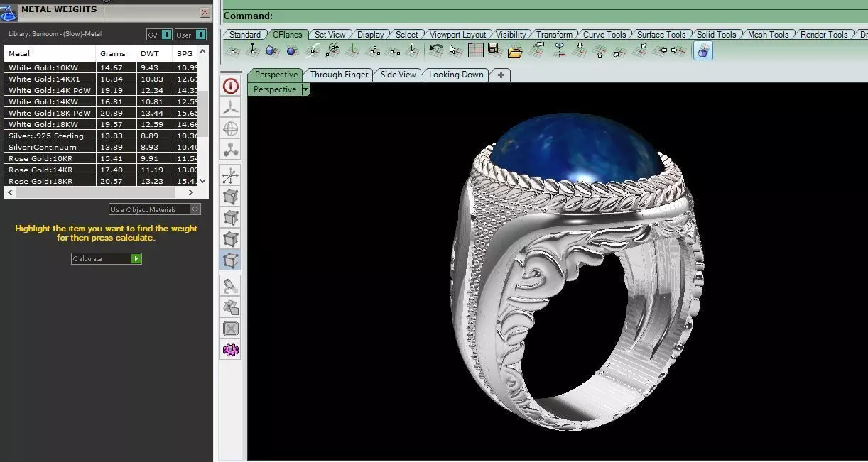868x462 pixels.
Task: Switch to the Surface Tools tab
Action: tap(661, 34)
